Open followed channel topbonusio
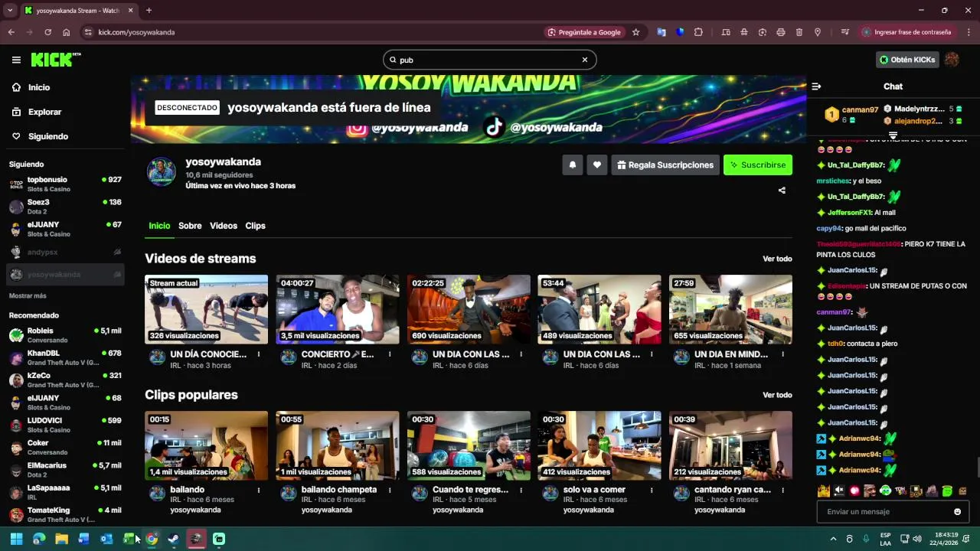The width and height of the screenshot is (980, 551). pyautogui.click(x=65, y=184)
